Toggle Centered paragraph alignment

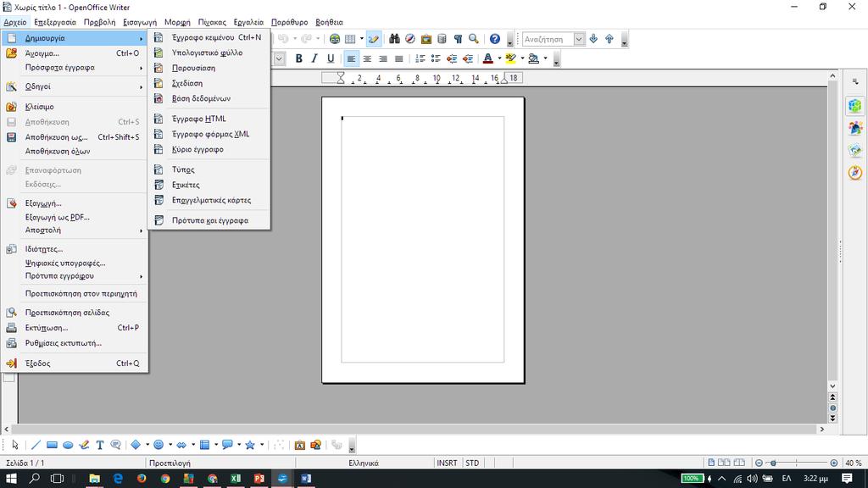367,58
